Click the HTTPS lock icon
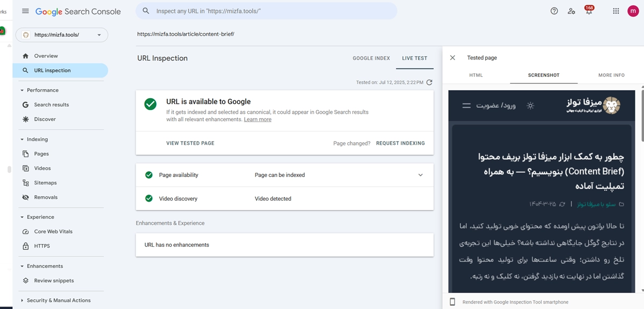Viewport: 644px width, 309px height. tap(25, 246)
